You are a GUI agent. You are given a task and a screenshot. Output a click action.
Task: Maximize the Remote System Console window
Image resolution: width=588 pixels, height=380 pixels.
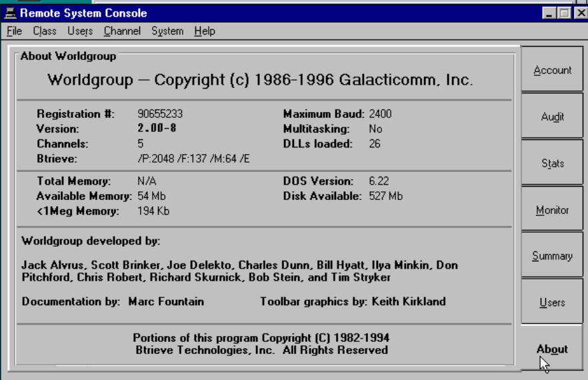coord(564,13)
